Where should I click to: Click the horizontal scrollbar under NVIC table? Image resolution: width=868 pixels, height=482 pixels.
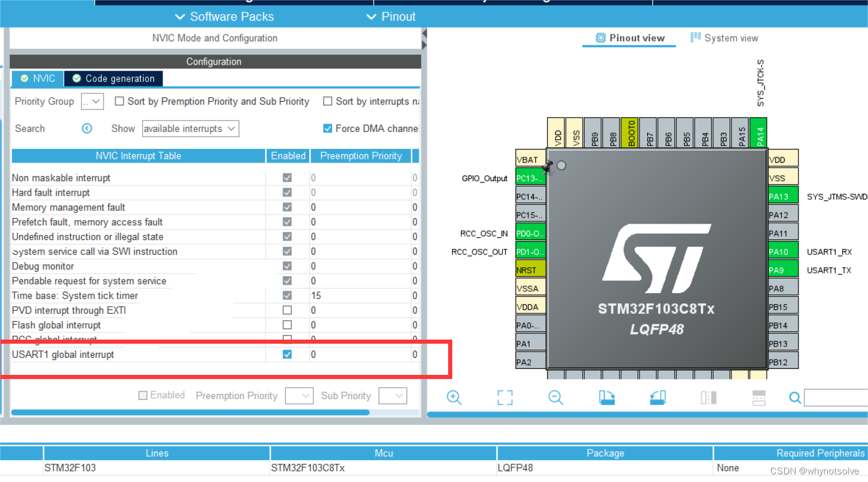tap(190, 413)
